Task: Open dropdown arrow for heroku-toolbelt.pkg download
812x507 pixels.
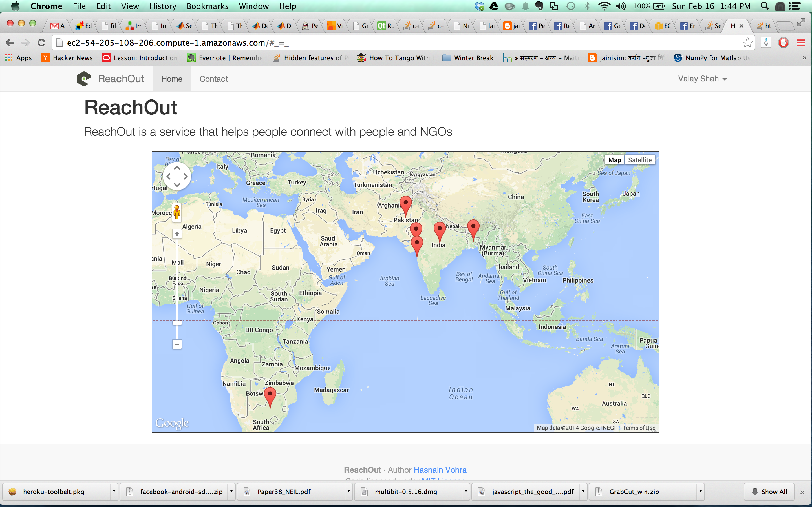Action: click(114, 491)
